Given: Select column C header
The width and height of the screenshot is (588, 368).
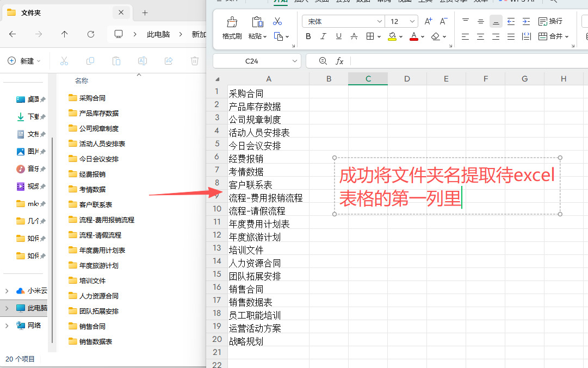Looking at the screenshot, I should pyautogui.click(x=368, y=79).
